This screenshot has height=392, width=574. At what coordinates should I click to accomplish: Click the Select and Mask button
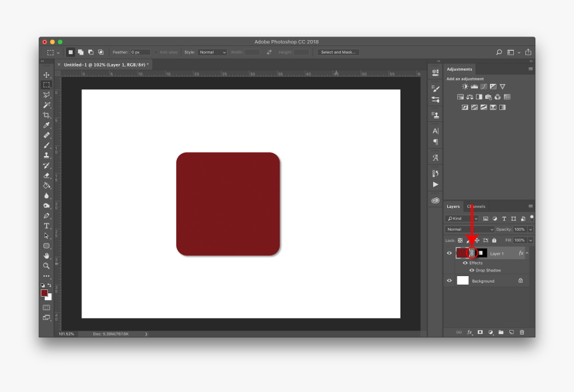pyautogui.click(x=338, y=52)
